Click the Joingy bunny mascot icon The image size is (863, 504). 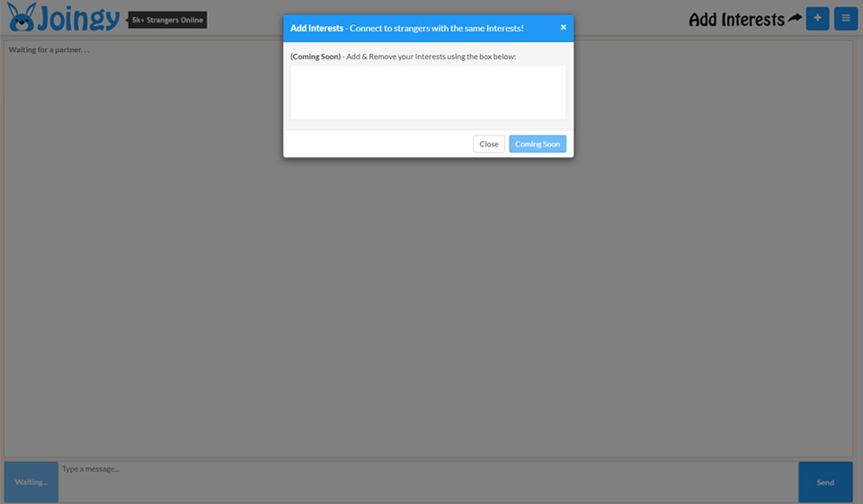click(x=22, y=17)
